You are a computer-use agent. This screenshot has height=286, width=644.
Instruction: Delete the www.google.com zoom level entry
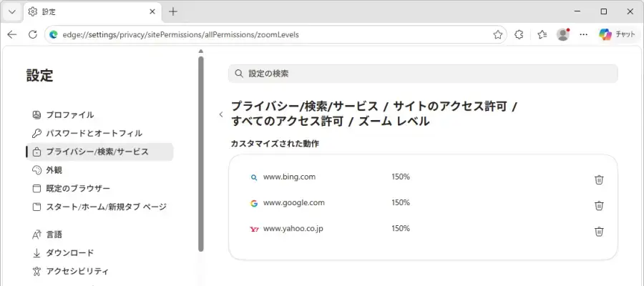click(x=599, y=206)
